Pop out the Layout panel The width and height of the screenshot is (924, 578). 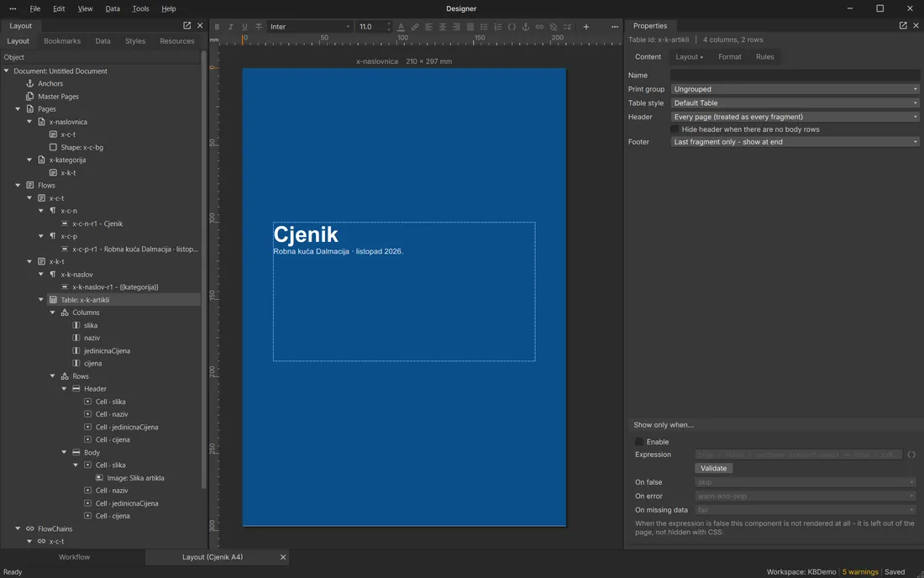(186, 25)
